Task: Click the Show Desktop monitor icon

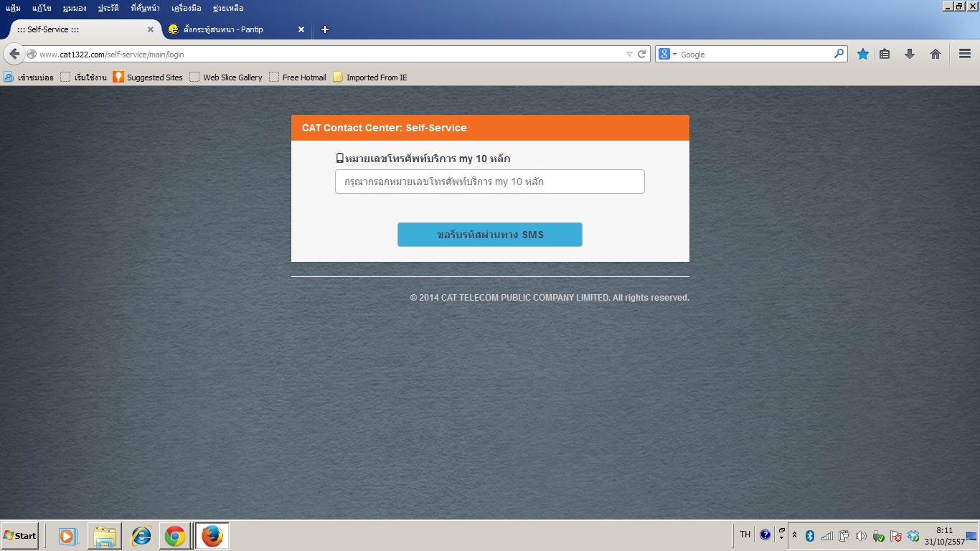Action: click(972, 536)
